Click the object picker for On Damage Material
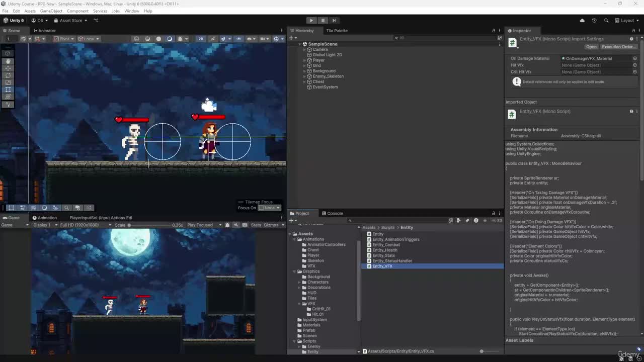 click(x=635, y=58)
